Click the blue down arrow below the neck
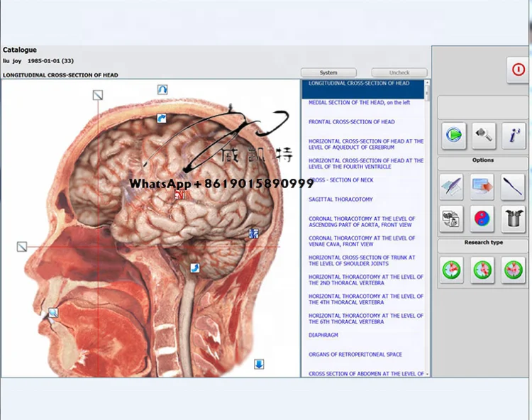The width and height of the screenshot is (532, 420). pyautogui.click(x=259, y=365)
